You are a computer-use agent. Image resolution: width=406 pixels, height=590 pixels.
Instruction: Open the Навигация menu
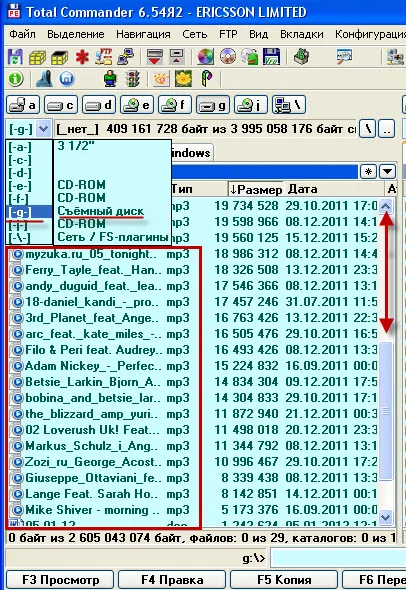143,34
